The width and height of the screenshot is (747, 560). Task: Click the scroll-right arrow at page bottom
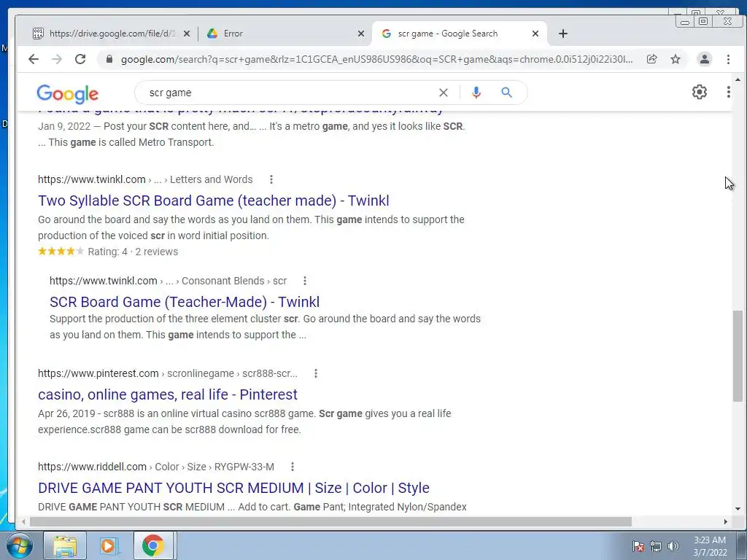click(x=726, y=522)
